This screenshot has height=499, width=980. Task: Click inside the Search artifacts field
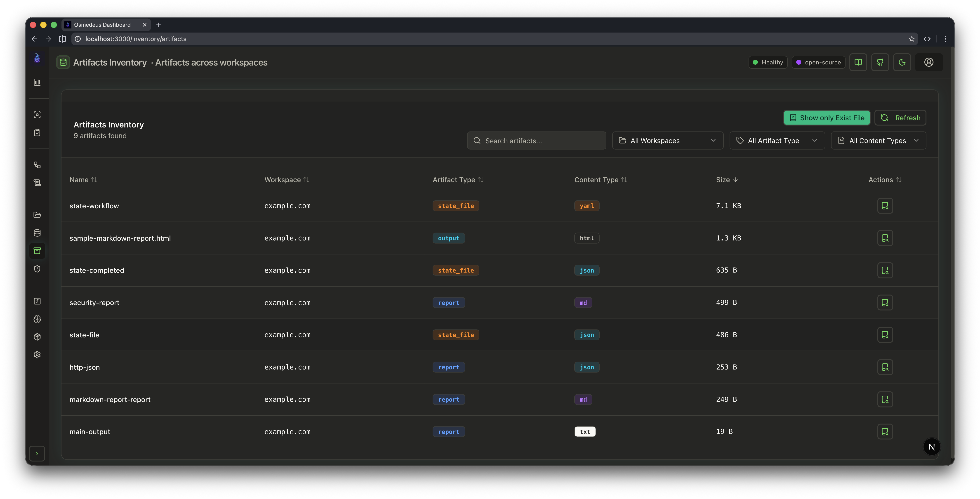pyautogui.click(x=536, y=140)
